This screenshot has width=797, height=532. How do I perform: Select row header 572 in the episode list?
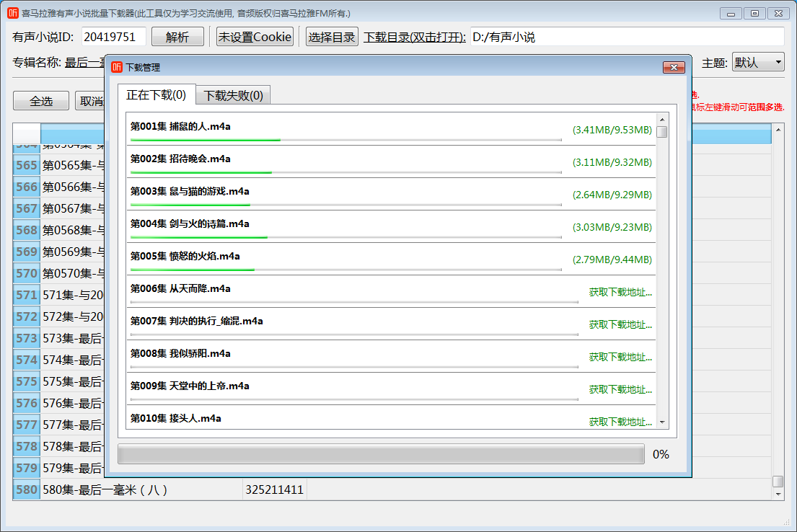click(x=27, y=316)
